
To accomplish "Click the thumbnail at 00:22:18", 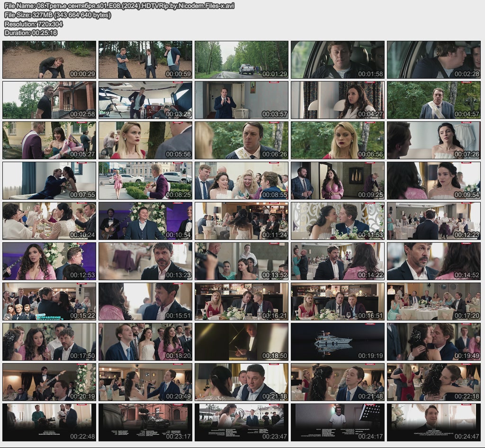I will [x=434, y=383].
